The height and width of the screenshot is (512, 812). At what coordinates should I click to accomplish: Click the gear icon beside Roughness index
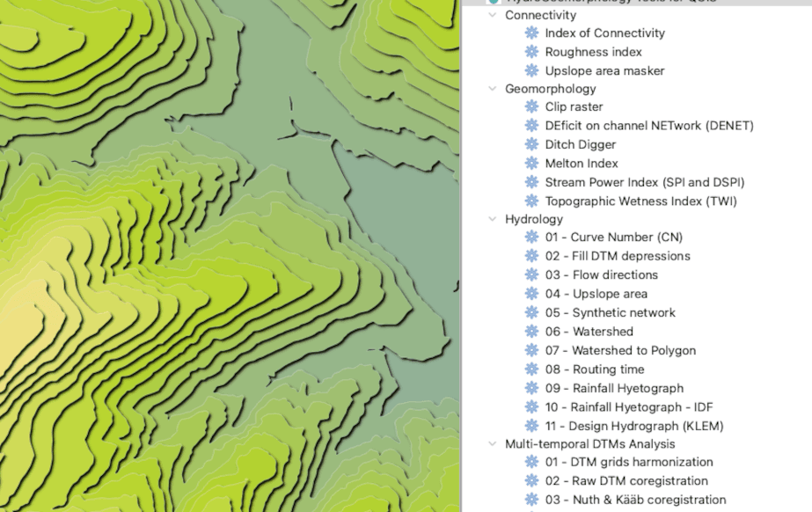[532, 52]
